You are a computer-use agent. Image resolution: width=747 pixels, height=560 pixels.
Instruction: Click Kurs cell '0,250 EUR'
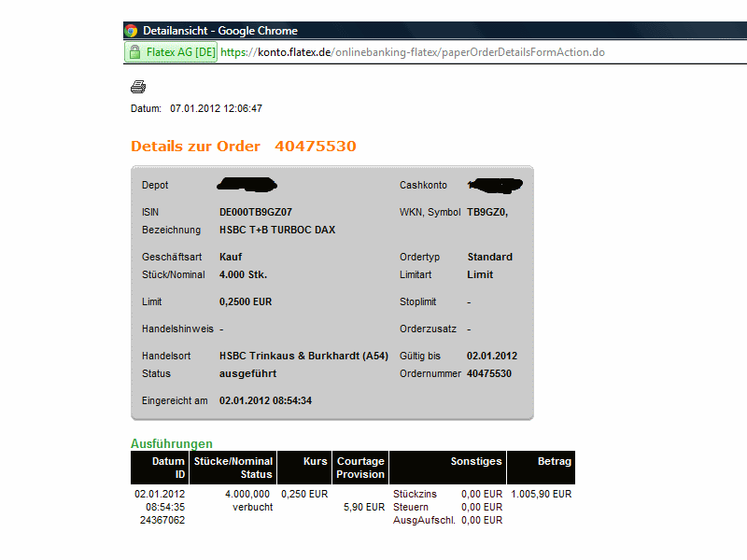(x=304, y=494)
